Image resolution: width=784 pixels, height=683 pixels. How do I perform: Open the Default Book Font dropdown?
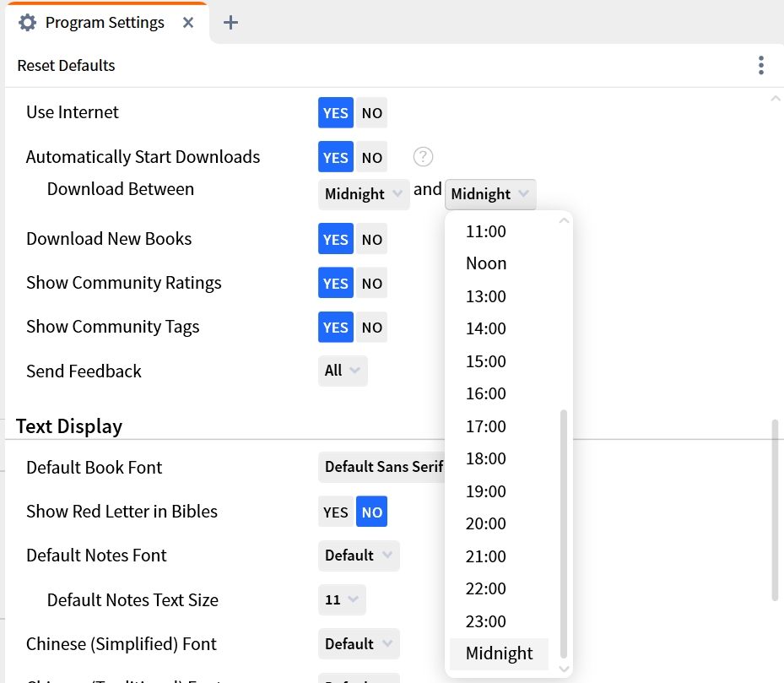(381, 467)
